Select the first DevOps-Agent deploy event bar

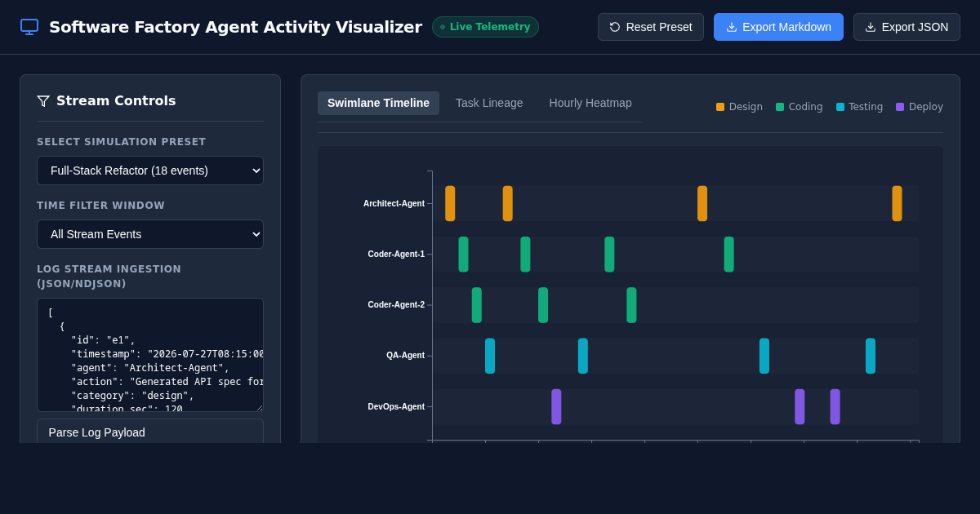click(x=556, y=406)
